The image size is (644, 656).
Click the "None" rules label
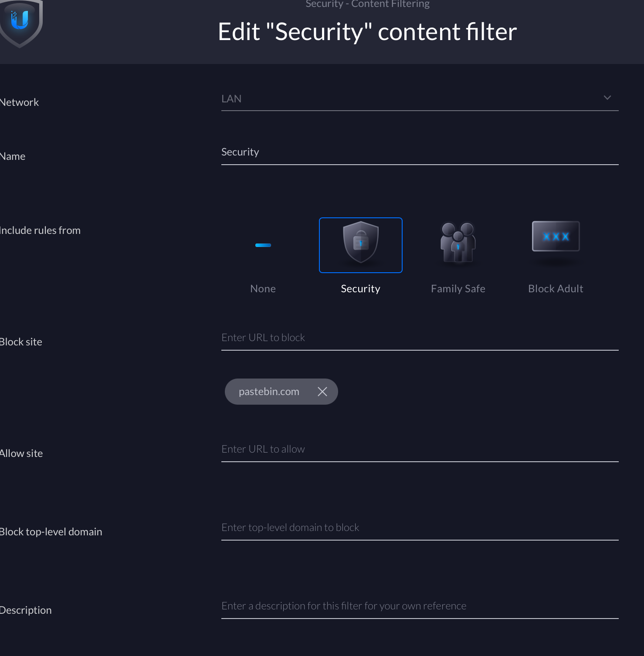coord(263,289)
